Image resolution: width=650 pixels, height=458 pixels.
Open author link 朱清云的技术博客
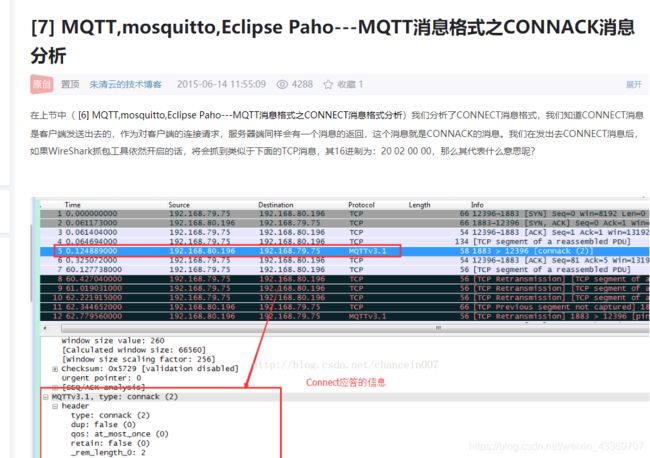coord(126,85)
